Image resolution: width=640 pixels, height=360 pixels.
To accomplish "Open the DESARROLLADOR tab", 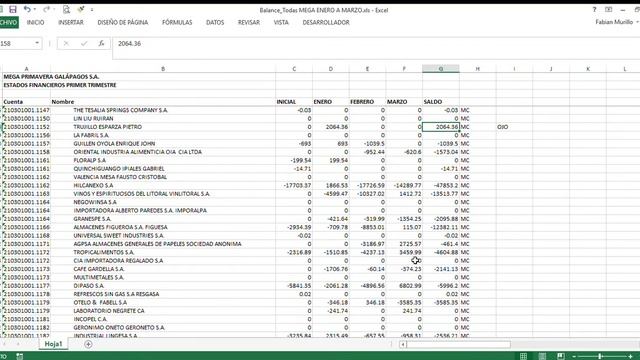I will [326, 22].
